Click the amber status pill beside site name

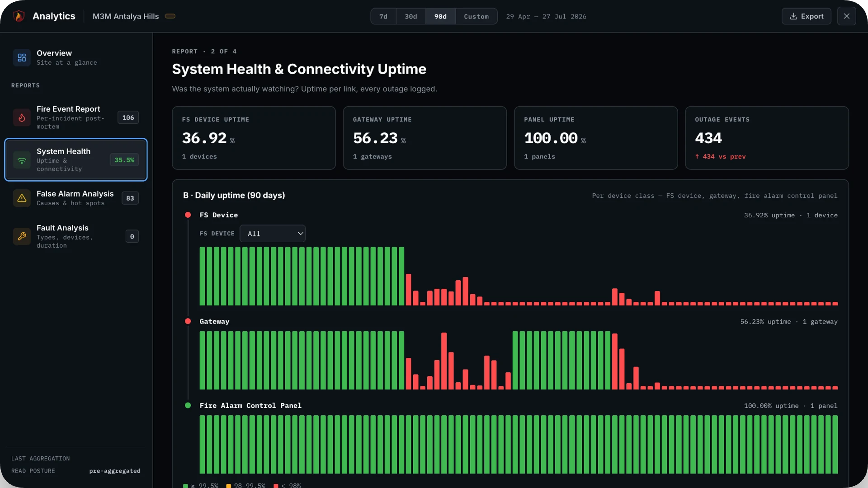click(x=170, y=16)
